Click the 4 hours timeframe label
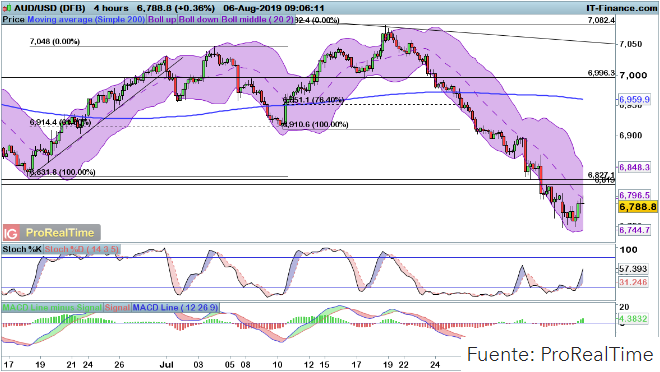Image resolution: width=660 pixels, height=372 pixels. 111,8
